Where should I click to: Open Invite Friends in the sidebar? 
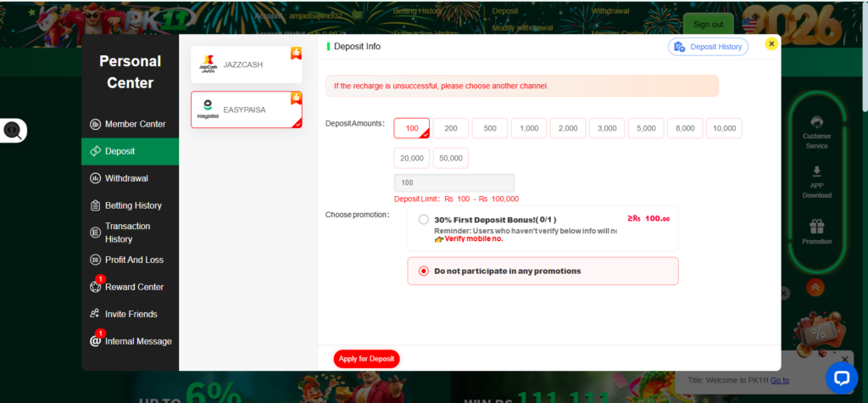tap(130, 314)
